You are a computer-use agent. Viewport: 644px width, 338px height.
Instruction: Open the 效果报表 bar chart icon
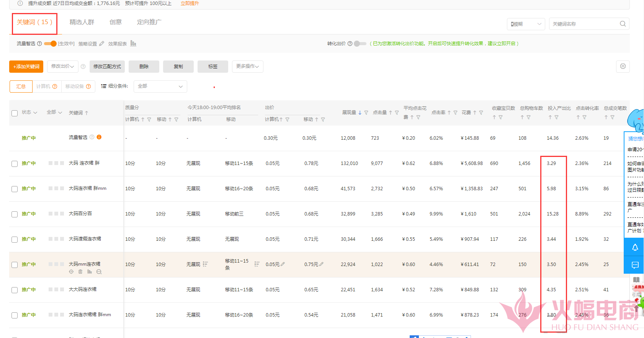point(133,44)
